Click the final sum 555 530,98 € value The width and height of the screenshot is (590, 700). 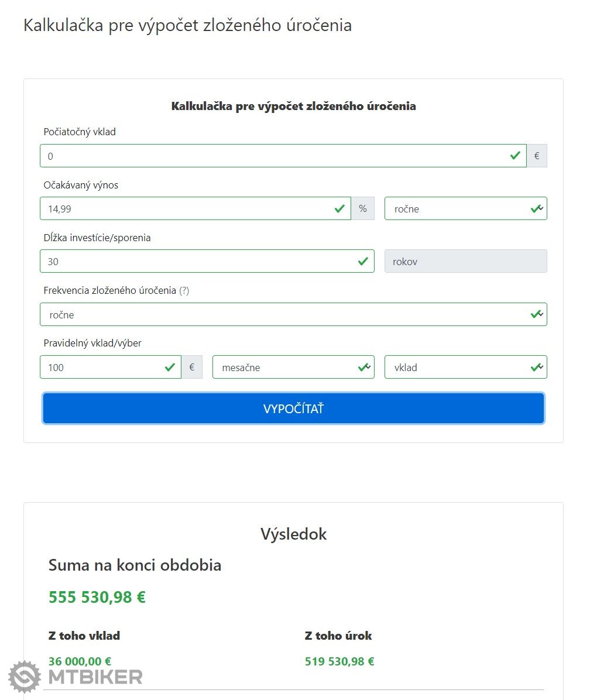97,598
